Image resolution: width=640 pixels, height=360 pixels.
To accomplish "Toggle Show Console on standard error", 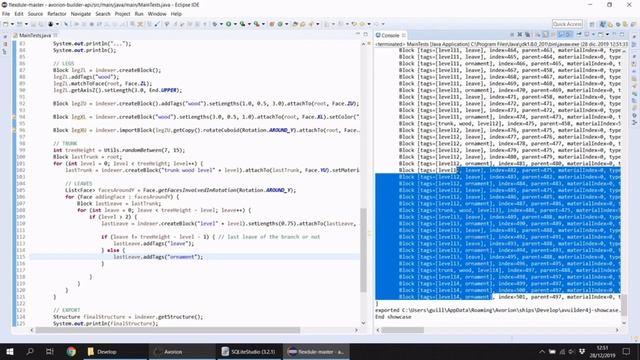I will (568, 35).
